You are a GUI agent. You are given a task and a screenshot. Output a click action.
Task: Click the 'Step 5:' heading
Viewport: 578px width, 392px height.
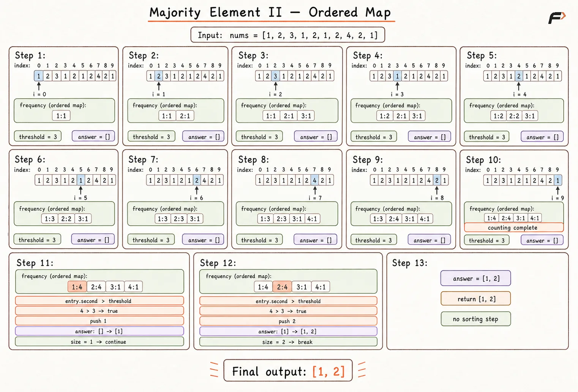[x=482, y=55]
